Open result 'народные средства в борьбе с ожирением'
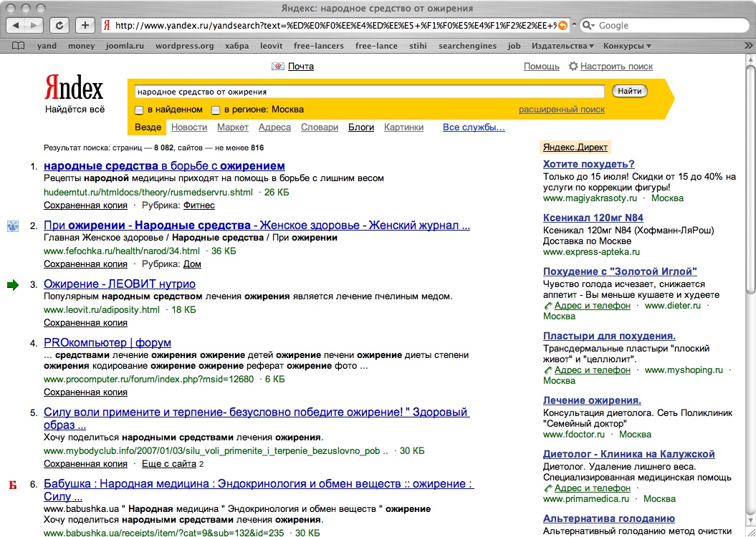The width and height of the screenshot is (756, 537). click(x=164, y=165)
